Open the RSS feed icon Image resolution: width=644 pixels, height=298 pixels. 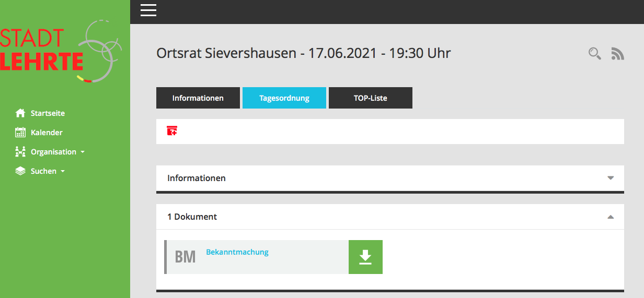[x=618, y=53]
